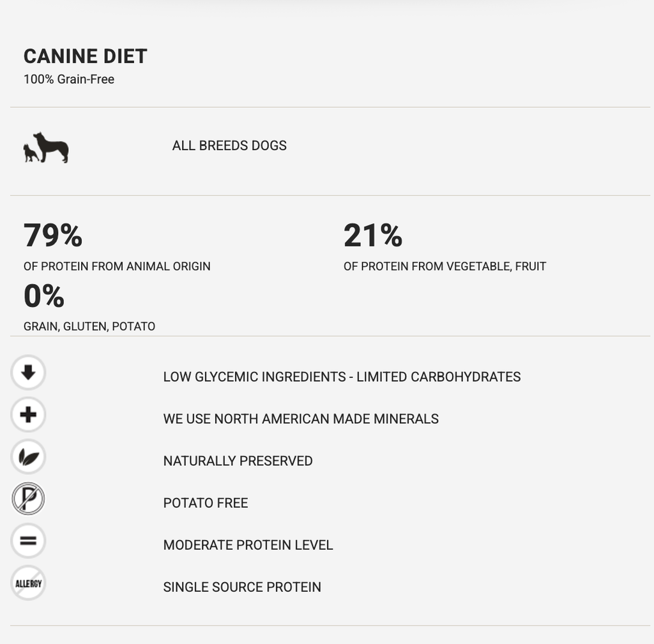Select the CANINE DIET heading
The width and height of the screenshot is (654, 644).
[x=85, y=56]
